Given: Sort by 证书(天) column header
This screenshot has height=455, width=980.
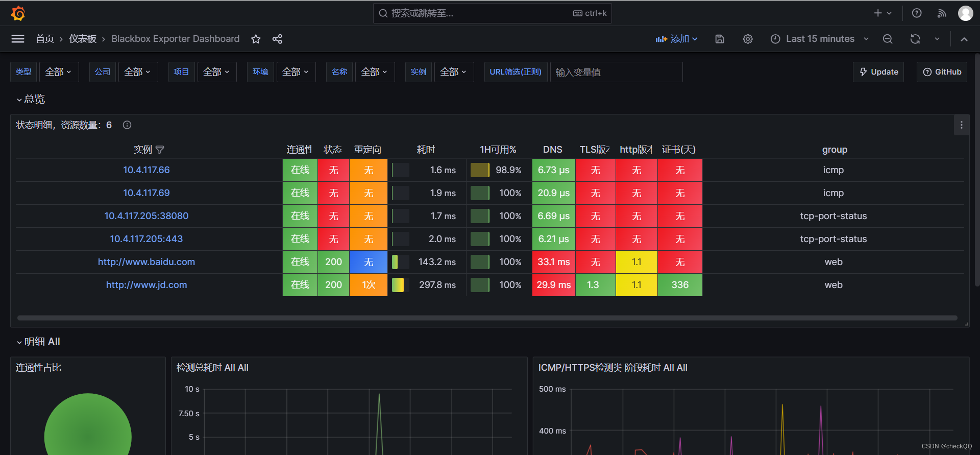Looking at the screenshot, I should click(x=679, y=150).
